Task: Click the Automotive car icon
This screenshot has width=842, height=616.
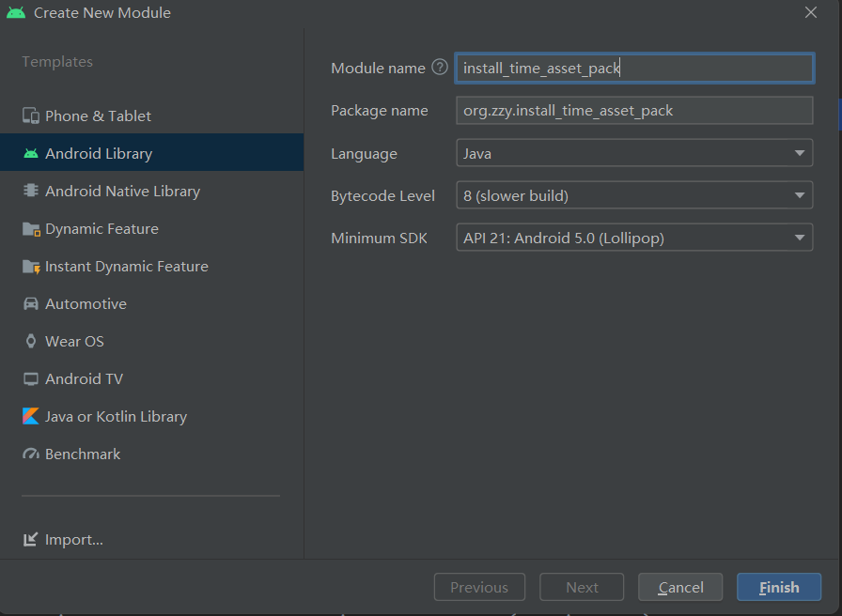Action: (31, 303)
